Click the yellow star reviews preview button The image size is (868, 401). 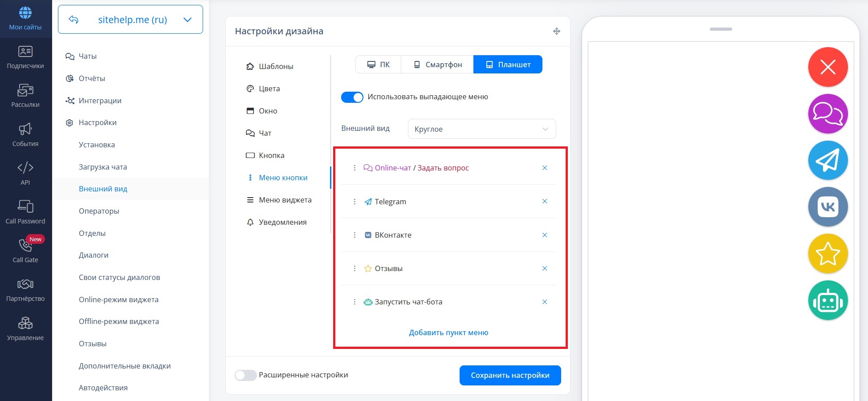tap(827, 254)
